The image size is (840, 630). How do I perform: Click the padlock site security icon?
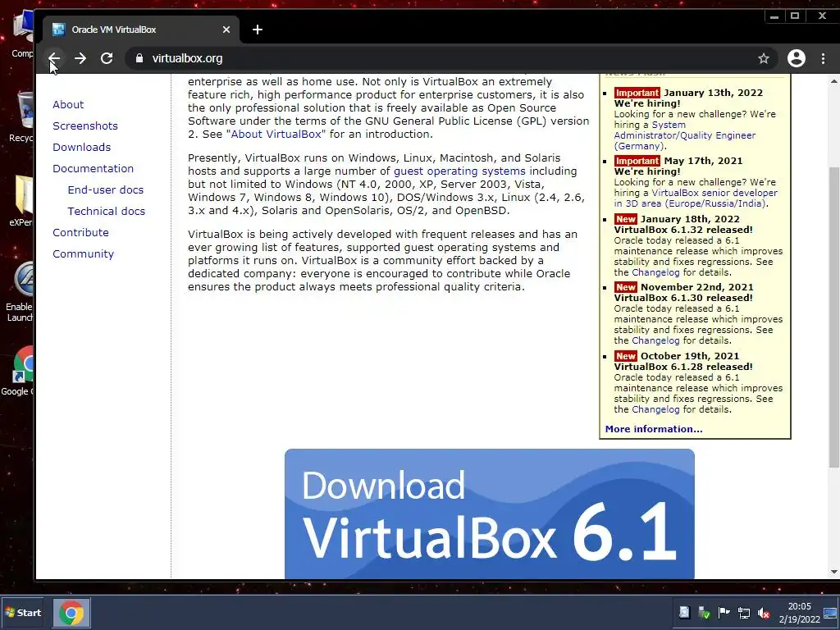point(139,58)
